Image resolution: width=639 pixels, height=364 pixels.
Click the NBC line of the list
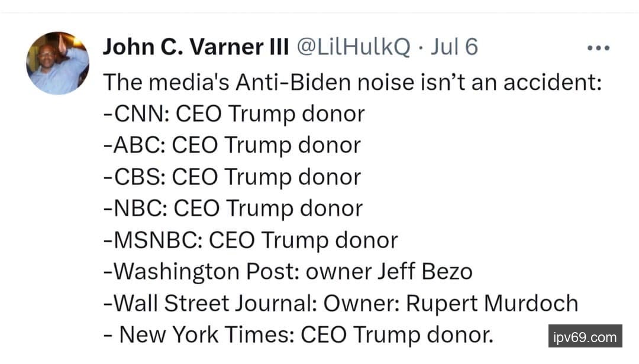click(x=233, y=209)
